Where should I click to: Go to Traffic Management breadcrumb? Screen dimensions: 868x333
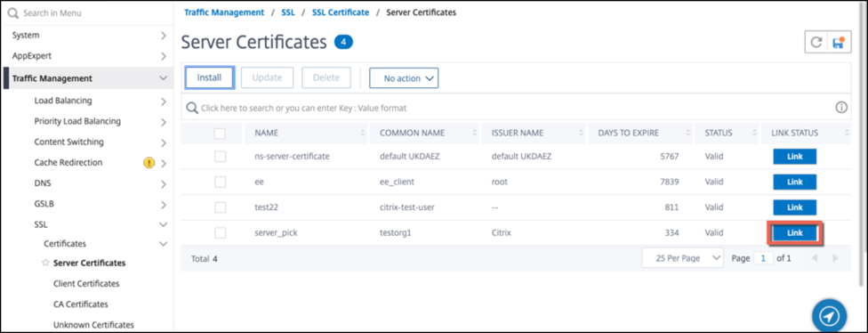coord(224,12)
